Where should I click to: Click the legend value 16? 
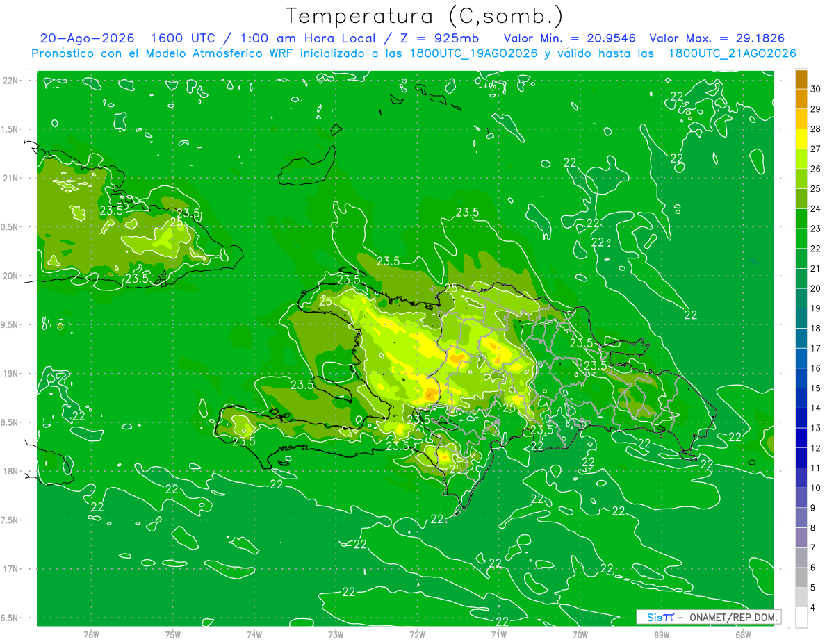pyautogui.click(x=815, y=368)
